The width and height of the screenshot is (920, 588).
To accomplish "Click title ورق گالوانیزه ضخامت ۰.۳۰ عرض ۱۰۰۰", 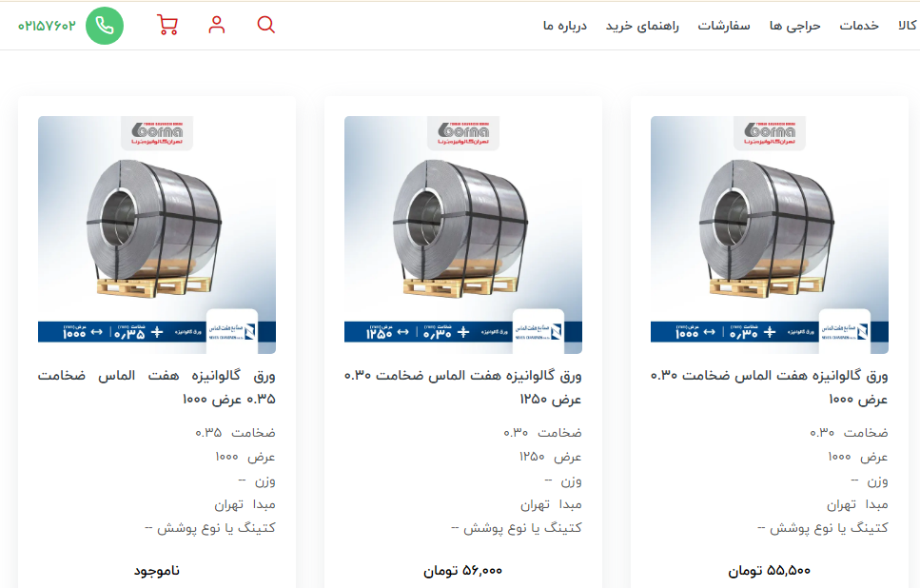I will pos(770,387).
